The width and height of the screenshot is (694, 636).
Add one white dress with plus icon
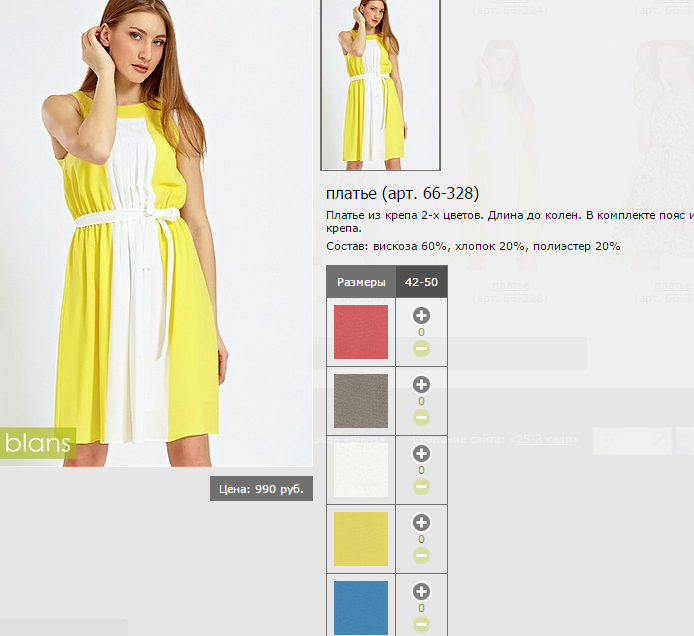(x=421, y=453)
